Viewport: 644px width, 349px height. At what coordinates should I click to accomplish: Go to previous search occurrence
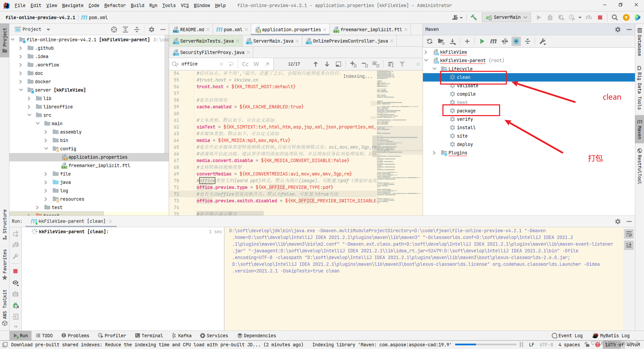point(316,64)
